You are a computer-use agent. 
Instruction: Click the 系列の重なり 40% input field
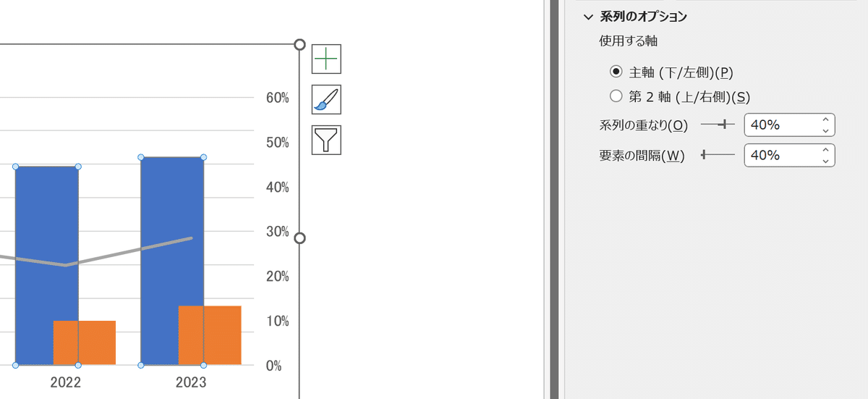[781, 125]
